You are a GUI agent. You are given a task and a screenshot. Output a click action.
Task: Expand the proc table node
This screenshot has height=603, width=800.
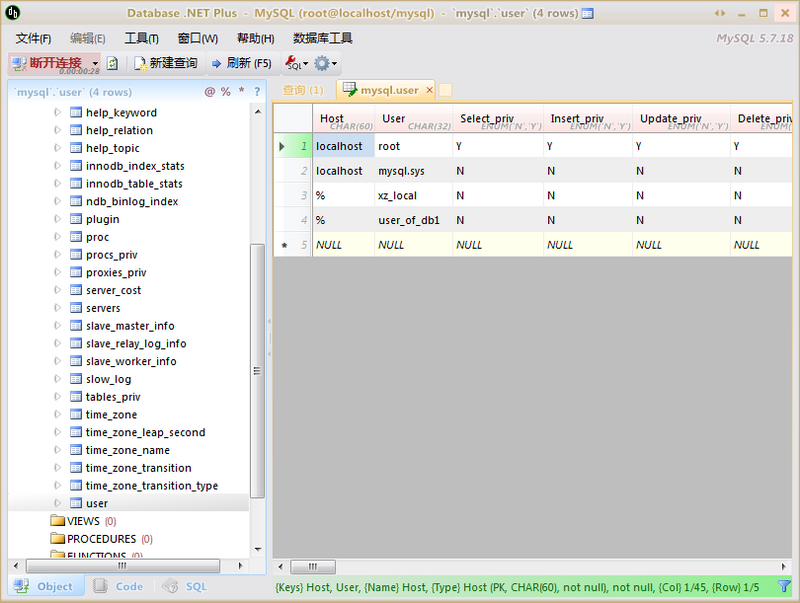click(58, 237)
